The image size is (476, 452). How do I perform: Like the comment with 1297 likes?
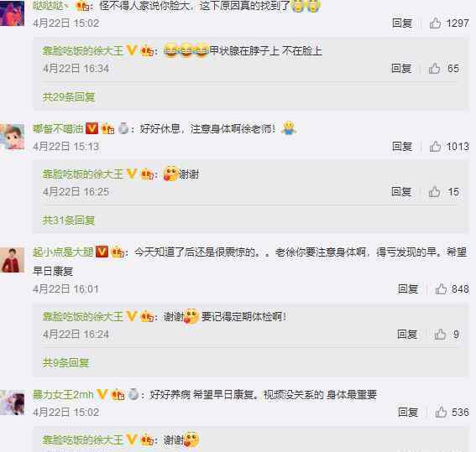tap(435, 23)
